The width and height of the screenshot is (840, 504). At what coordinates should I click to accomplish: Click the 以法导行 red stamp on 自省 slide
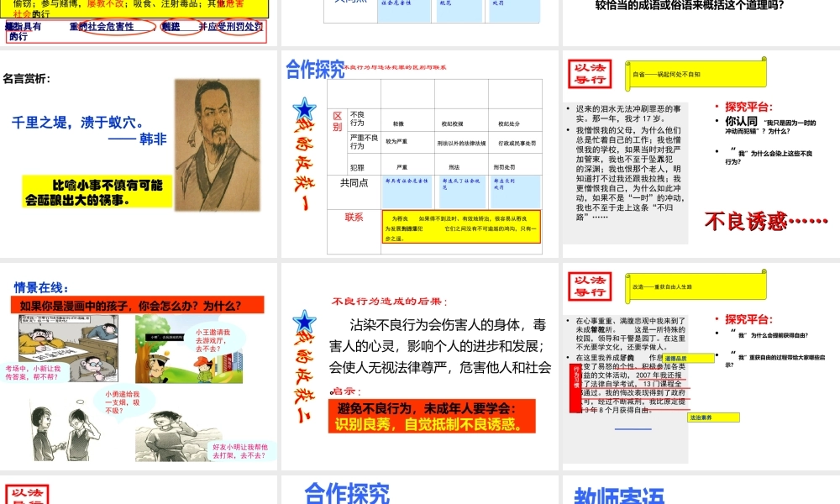pos(590,73)
